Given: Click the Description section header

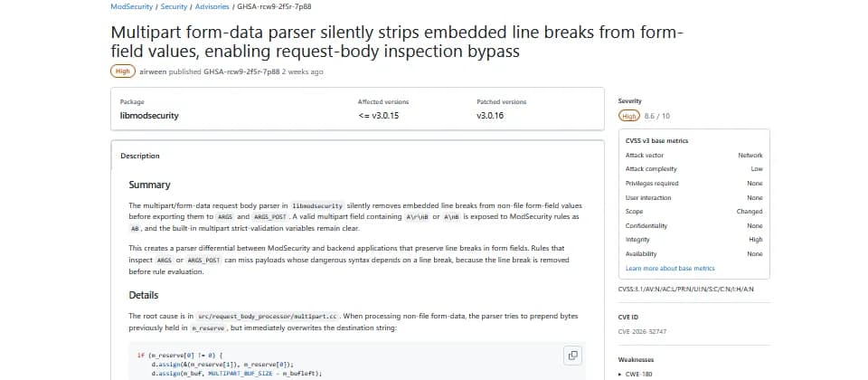Looking at the screenshot, I should [x=140, y=157].
